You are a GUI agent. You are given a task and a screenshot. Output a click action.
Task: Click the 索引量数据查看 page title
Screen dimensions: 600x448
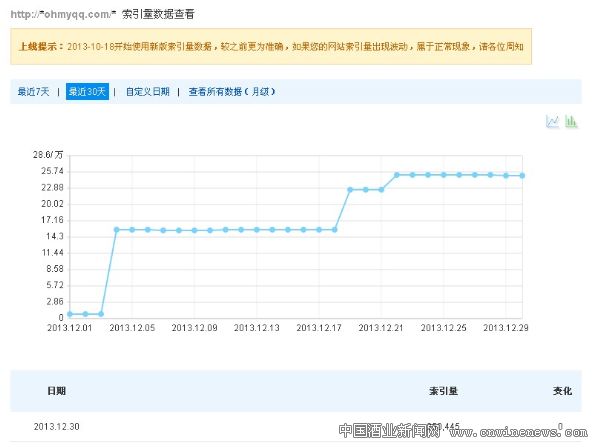point(151,14)
